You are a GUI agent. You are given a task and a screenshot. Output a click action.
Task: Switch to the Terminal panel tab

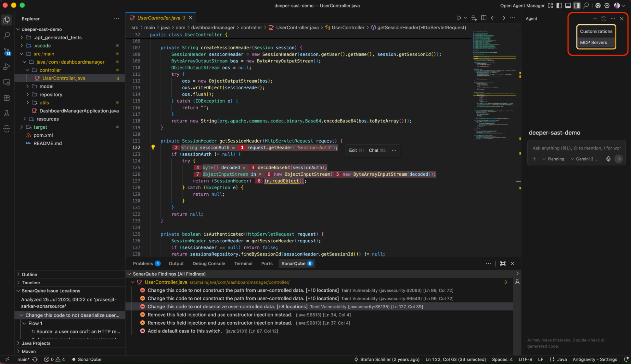click(243, 263)
